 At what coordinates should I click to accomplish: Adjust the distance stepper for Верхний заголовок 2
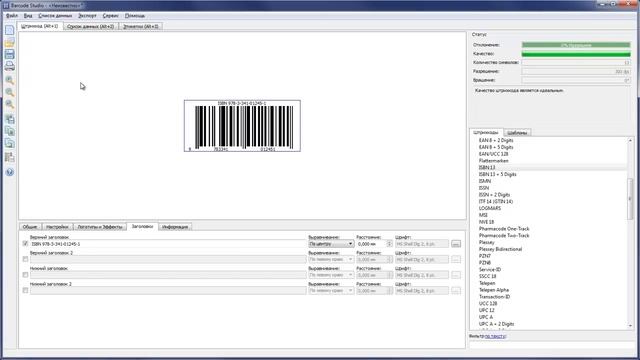(389, 259)
